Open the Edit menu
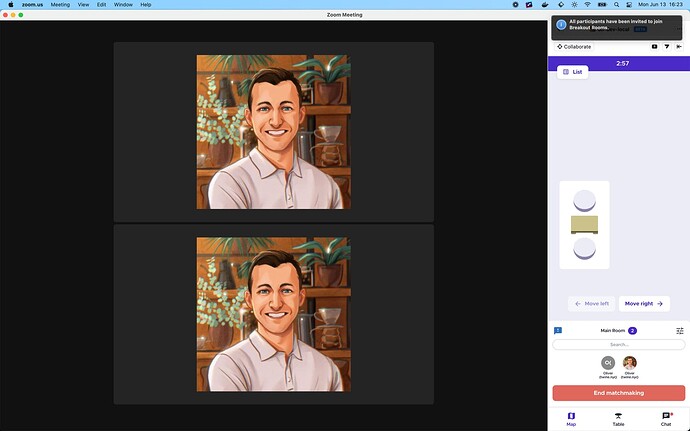The height and width of the screenshot is (431, 690). tap(102, 4)
